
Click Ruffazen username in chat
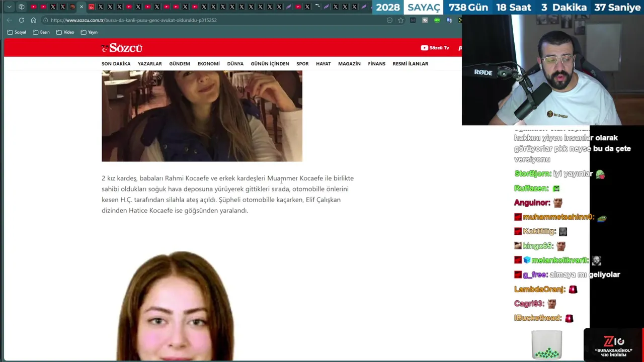(531, 189)
